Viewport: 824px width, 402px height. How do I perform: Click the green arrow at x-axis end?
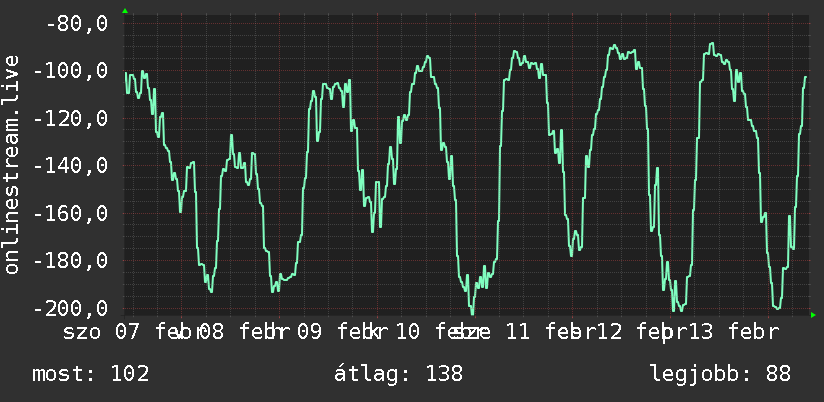coord(813,315)
